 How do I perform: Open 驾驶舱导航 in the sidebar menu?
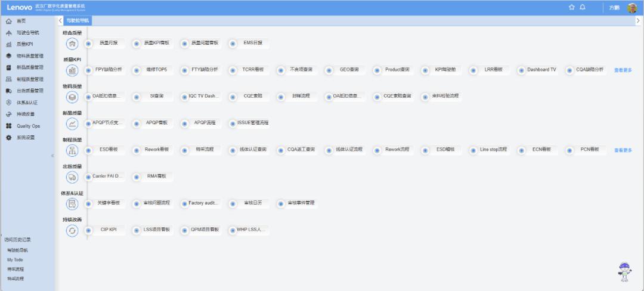28,32
